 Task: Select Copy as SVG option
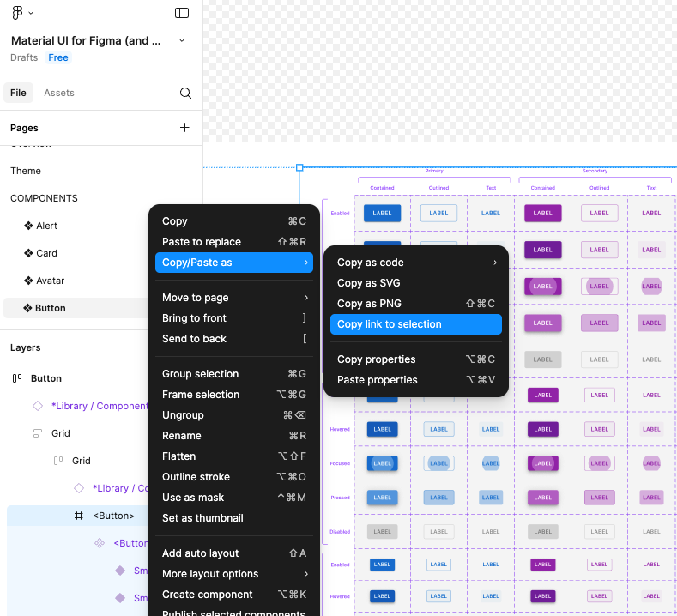[x=416, y=283]
